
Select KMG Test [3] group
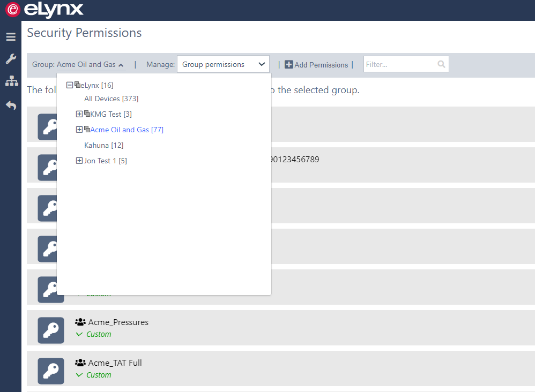point(111,114)
